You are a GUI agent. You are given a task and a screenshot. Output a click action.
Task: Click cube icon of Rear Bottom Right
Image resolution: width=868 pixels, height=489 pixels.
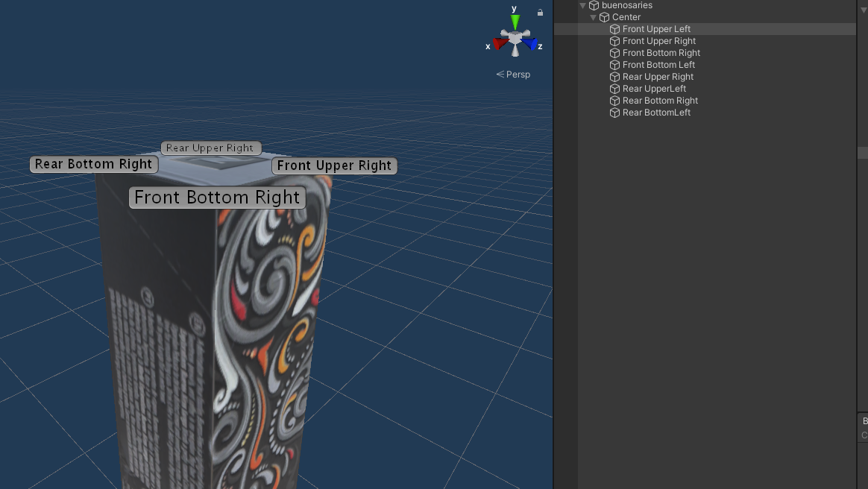pyautogui.click(x=614, y=101)
